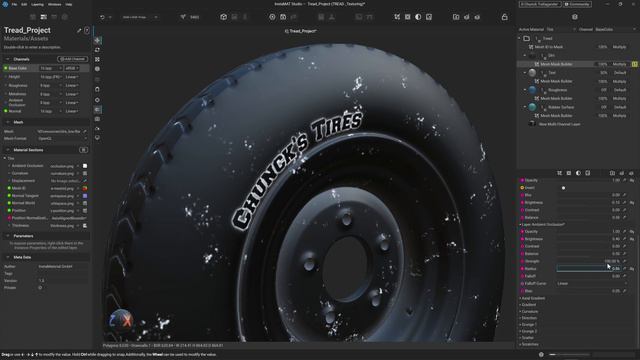Viewport: 640px width, 360px height.
Task: Open the Layering menu
Action: coord(38,4)
